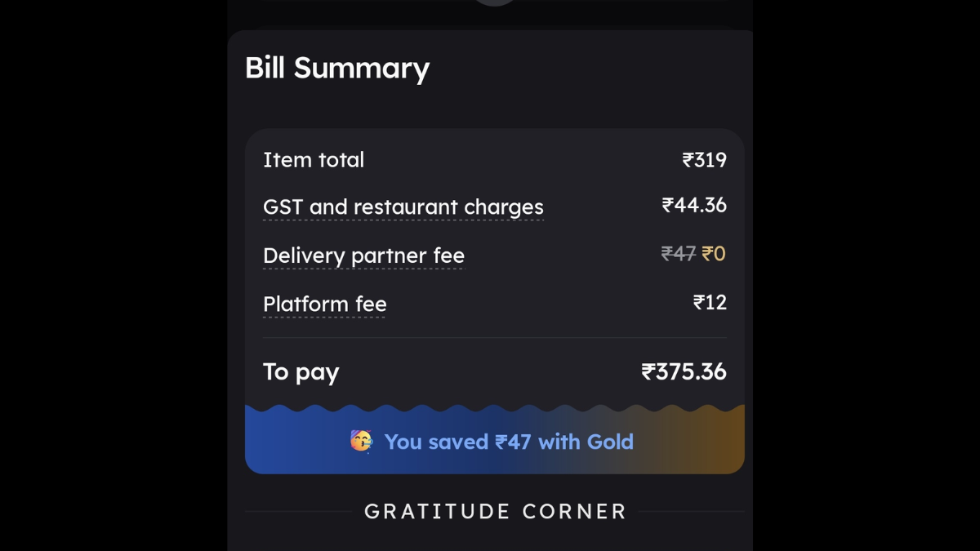Tap the You saved ₹47 with Gold text
The height and width of the screenshot is (551, 980).
click(x=509, y=442)
